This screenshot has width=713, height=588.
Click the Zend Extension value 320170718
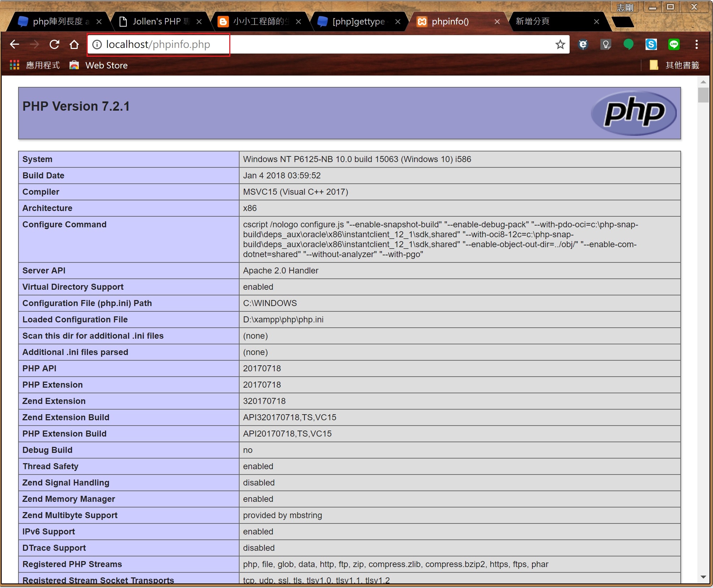[x=264, y=401]
